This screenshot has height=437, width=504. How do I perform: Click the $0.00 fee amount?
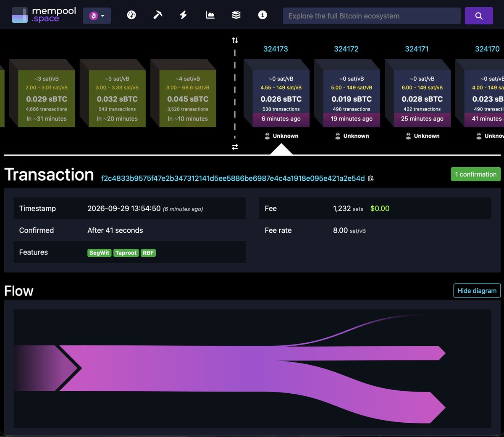click(380, 208)
